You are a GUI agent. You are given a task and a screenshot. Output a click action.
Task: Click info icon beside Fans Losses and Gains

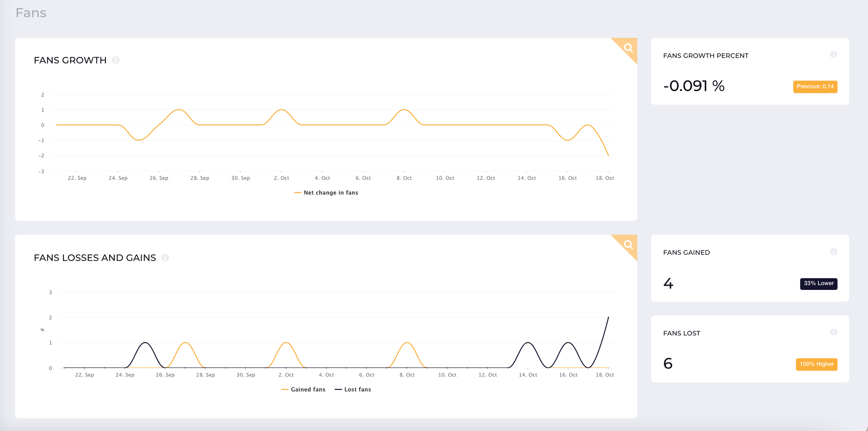[x=165, y=258]
